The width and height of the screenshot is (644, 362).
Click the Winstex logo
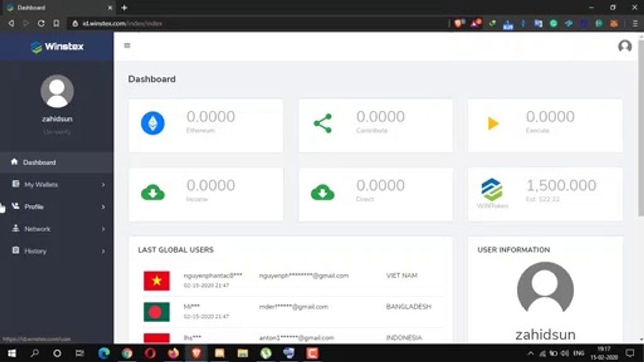[57, 47]
